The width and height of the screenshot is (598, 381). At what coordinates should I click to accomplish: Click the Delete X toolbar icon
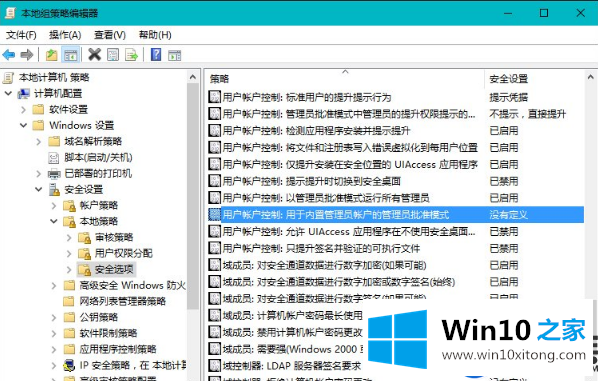point(94,55)
